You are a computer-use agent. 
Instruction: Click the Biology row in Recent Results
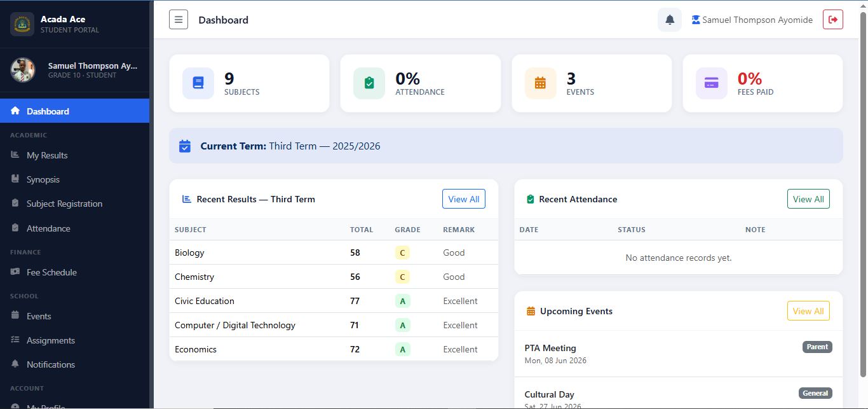coord(334,253)
